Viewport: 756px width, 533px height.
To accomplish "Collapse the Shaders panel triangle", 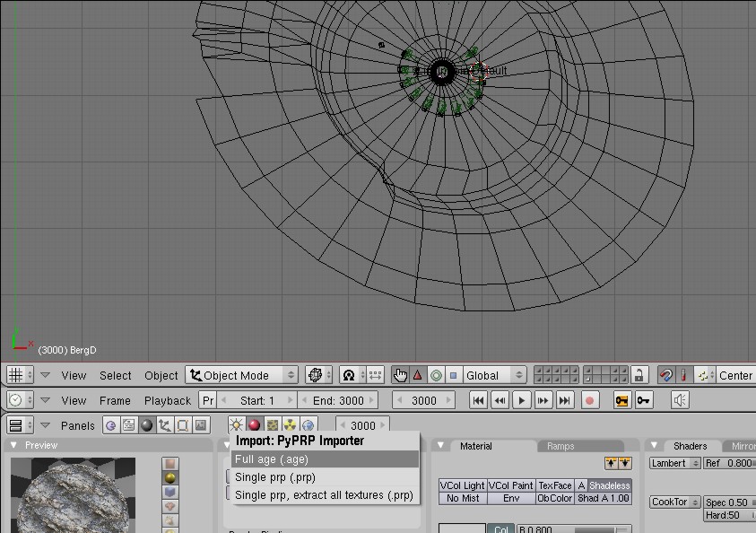I will click(x=655, y=445).
